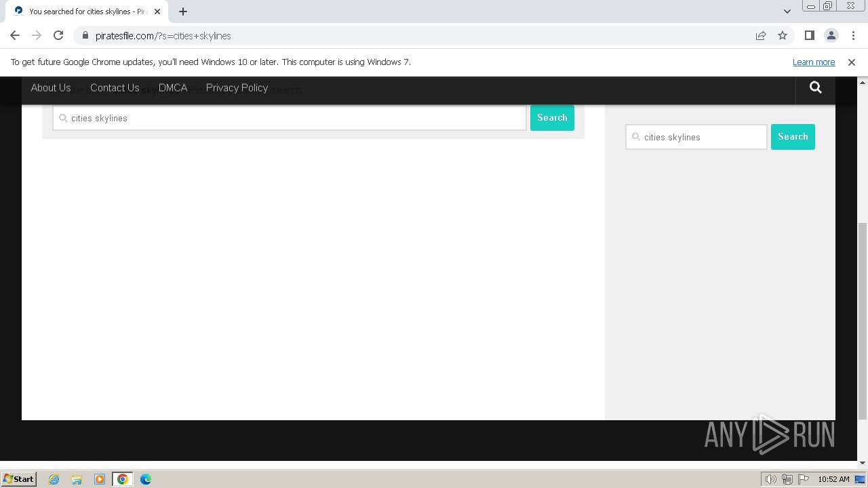This screenshot has height=488, width=868.
Task: Click the padlock site info icon
Action: click(85, 36)
